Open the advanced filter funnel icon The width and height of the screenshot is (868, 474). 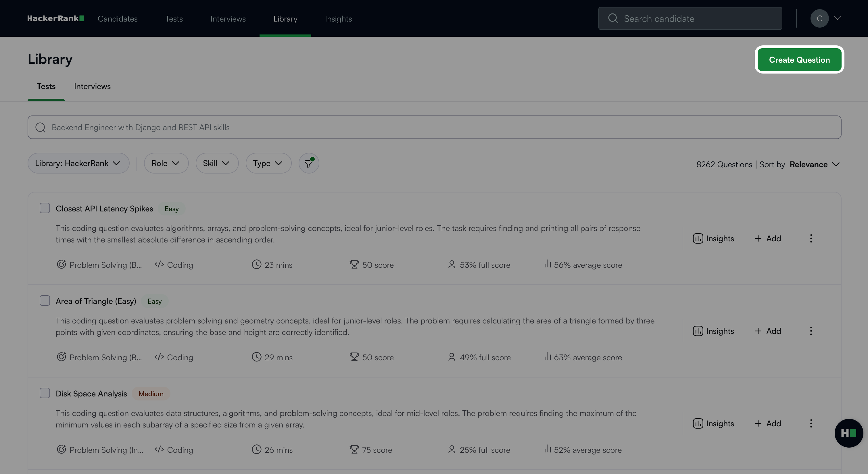[308, 163]
